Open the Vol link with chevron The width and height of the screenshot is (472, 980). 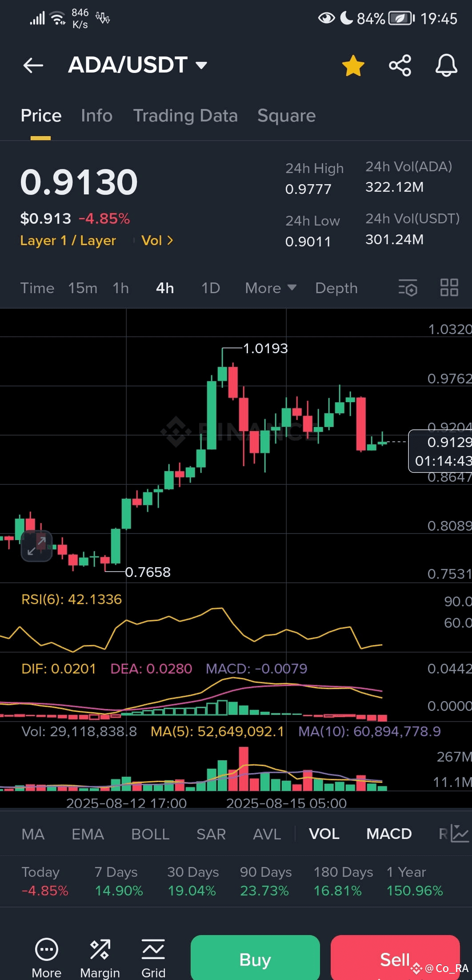[x=157, y=241]
